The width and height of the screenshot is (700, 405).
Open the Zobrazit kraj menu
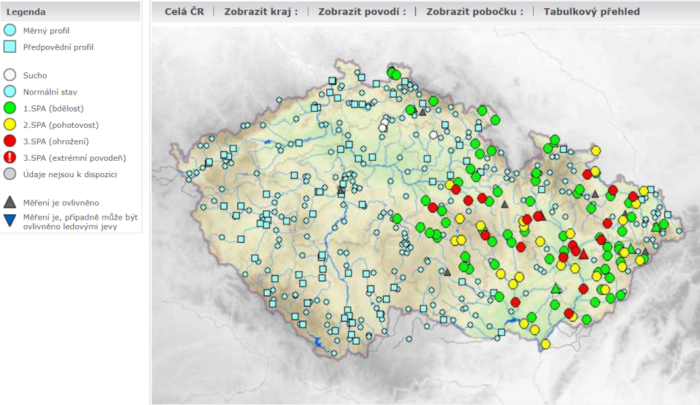point(261,12)
